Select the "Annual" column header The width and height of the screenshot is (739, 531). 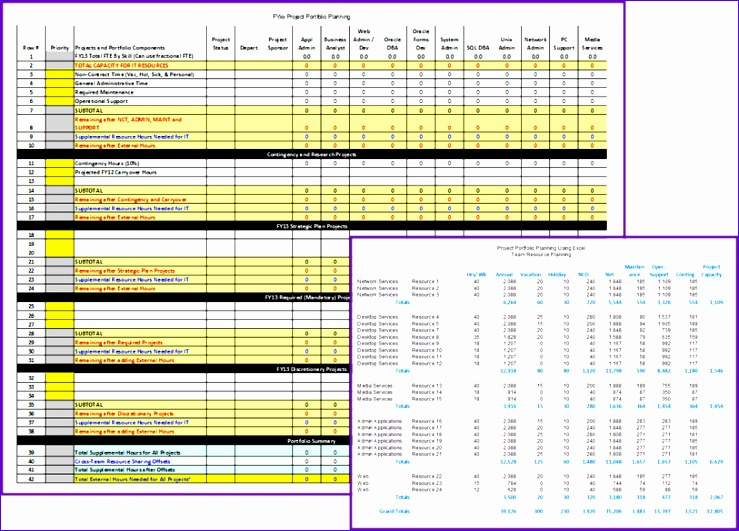504,274
